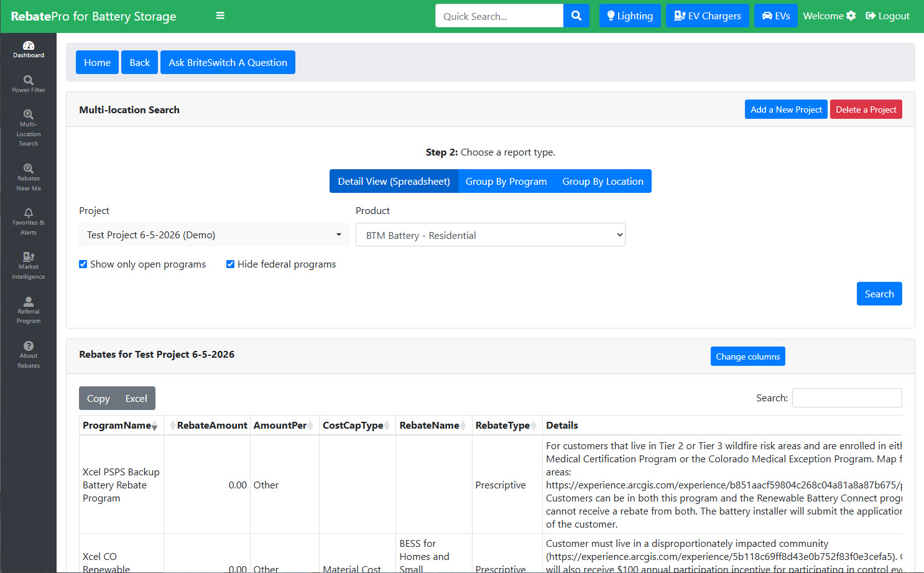
Task: Go Back to previous page
Action: tap(140, 62)
